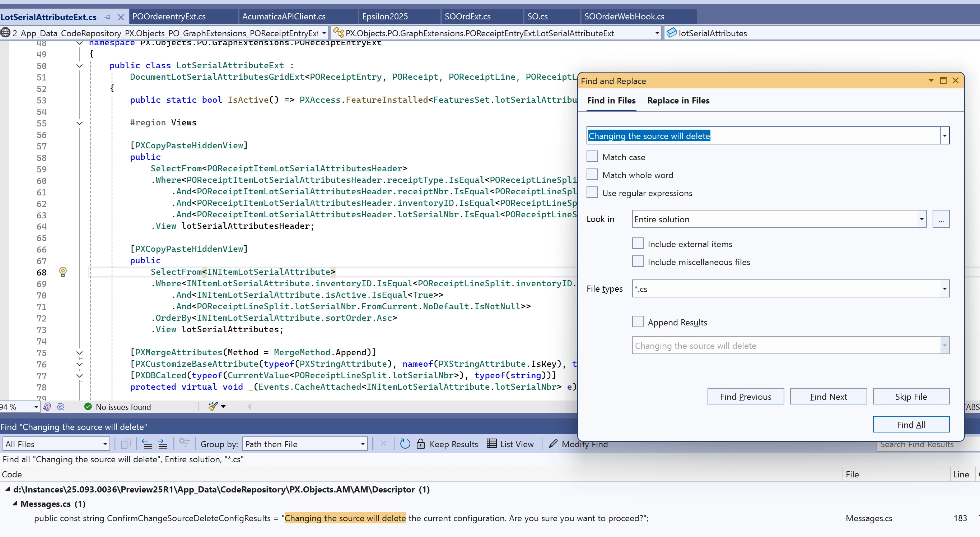
Task: Click Keep Results lock icon
Action: (x=420, y=444)
